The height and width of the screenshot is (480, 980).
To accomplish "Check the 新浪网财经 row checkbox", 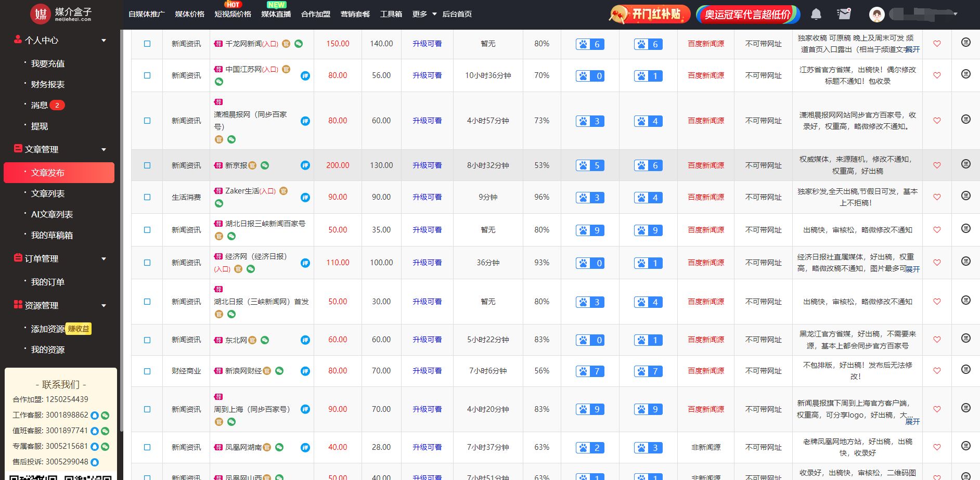I will (147, 371).
